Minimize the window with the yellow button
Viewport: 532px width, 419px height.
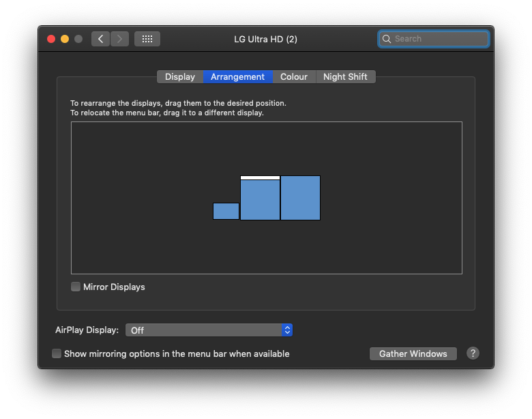(x=65, y=39)
